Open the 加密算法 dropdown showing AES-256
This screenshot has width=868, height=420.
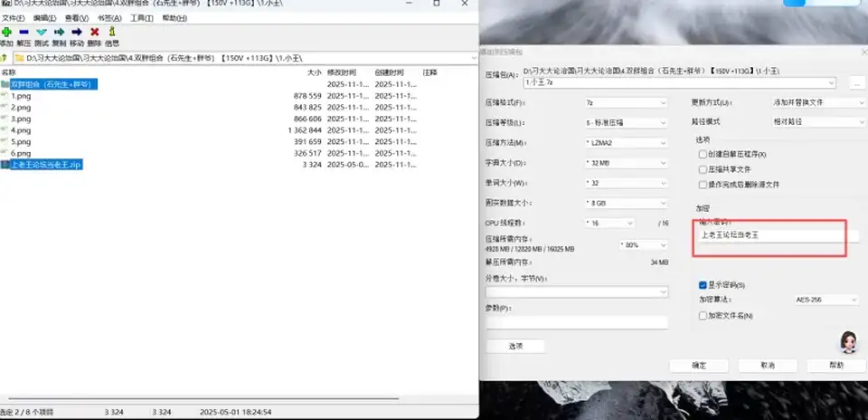tap(826, 300)
